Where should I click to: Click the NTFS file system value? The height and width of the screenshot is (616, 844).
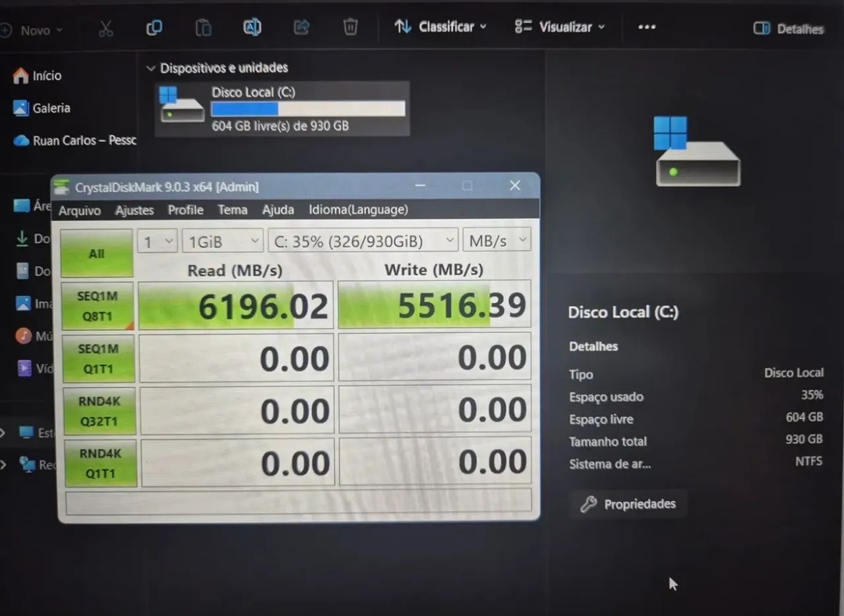(x=808, y=462)
